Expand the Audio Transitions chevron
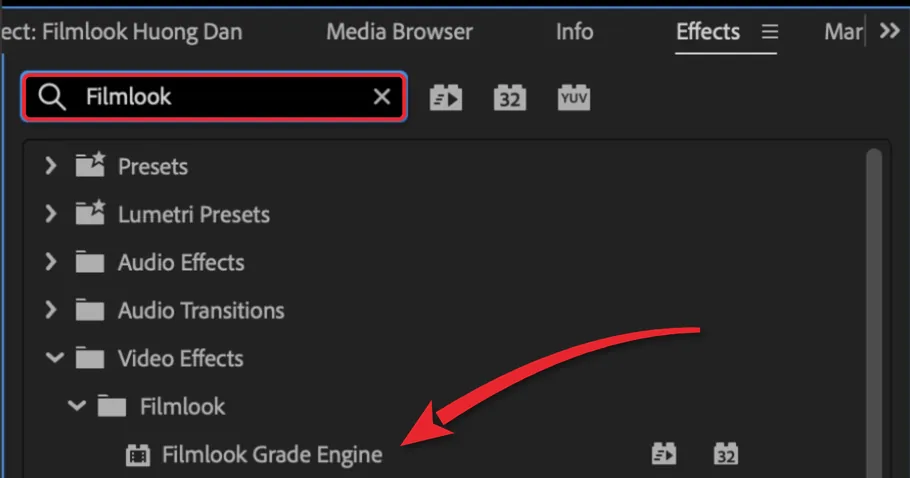 coord(51,310)
